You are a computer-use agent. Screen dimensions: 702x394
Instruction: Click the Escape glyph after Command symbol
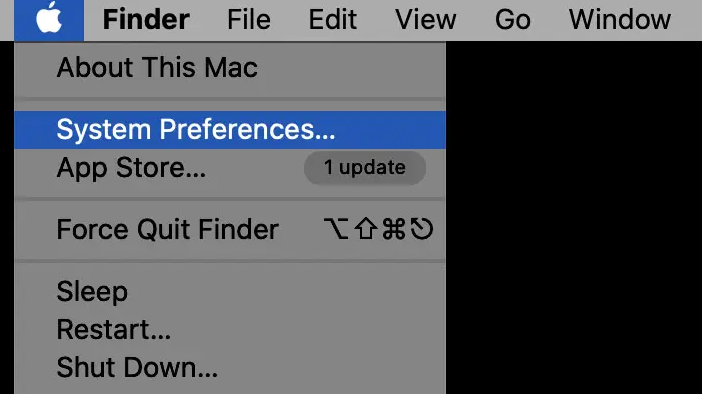pyautogui.click(x=421, y=228)
